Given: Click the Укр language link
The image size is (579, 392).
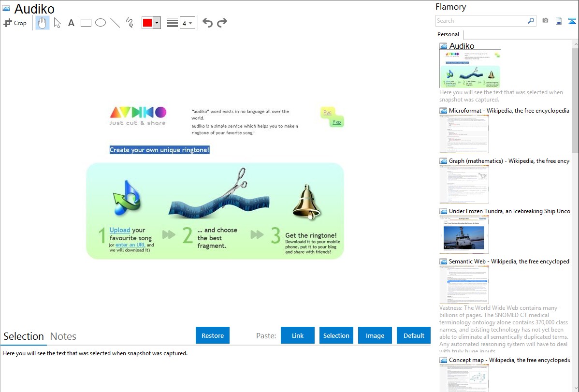Looking at the screenshot, I should click(336, 121).
